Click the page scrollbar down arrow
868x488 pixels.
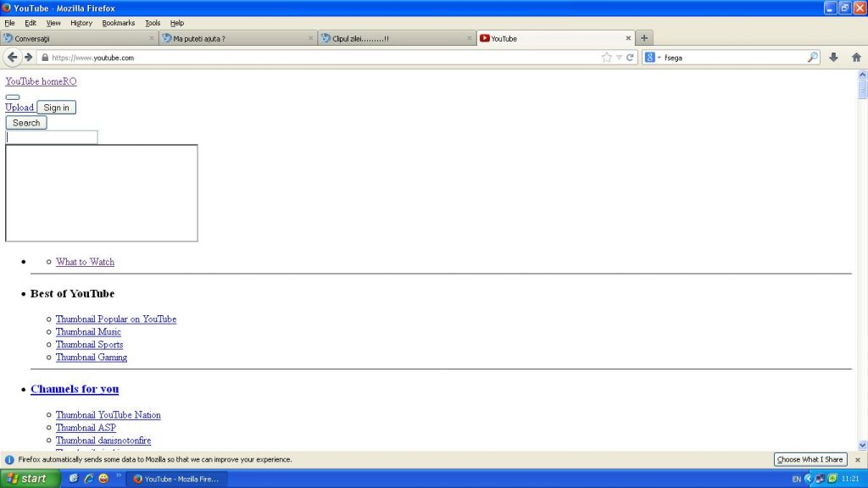click(862, 446)
